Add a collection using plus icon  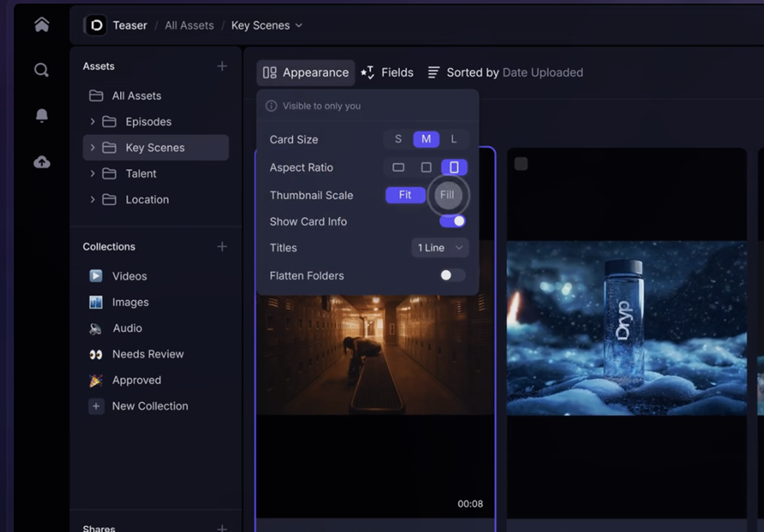(222, 246)
